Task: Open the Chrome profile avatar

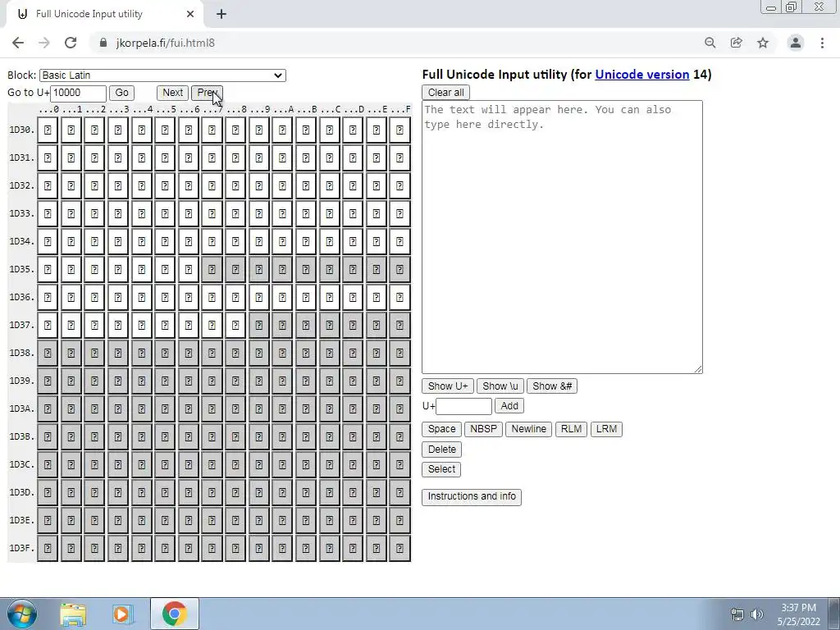Action: click(796, 43)
